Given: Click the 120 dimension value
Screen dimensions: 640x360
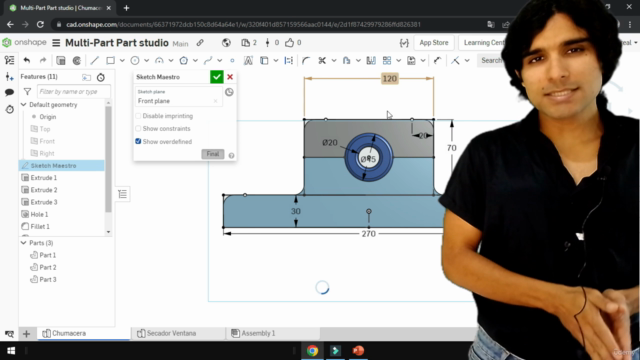Looking at the screenshot, I should click(389, 78).
